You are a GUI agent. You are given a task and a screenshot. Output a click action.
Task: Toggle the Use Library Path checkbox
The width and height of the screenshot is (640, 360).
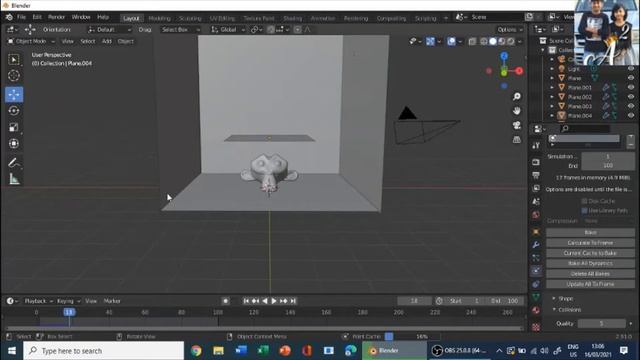pos(584,211)
